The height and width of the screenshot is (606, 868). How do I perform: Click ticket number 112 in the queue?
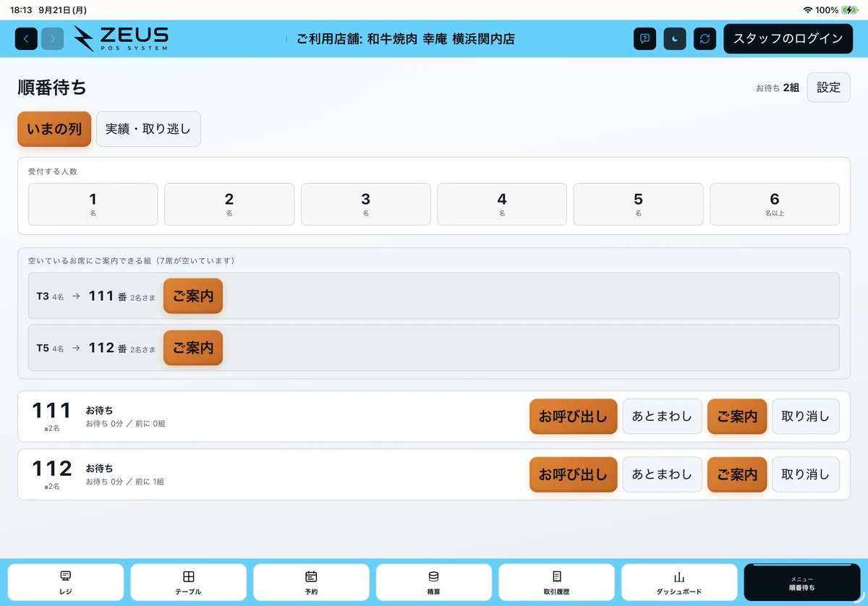click(x=52, y=469)
